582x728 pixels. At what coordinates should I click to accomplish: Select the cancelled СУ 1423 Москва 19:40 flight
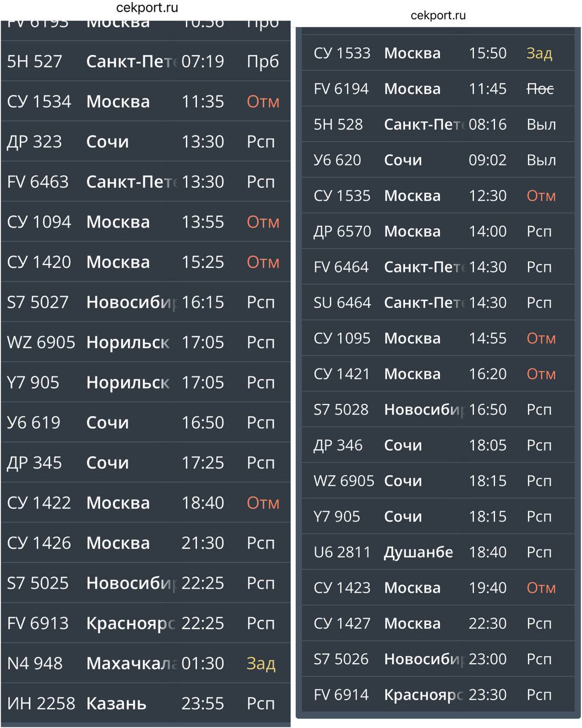click(437, 588)
